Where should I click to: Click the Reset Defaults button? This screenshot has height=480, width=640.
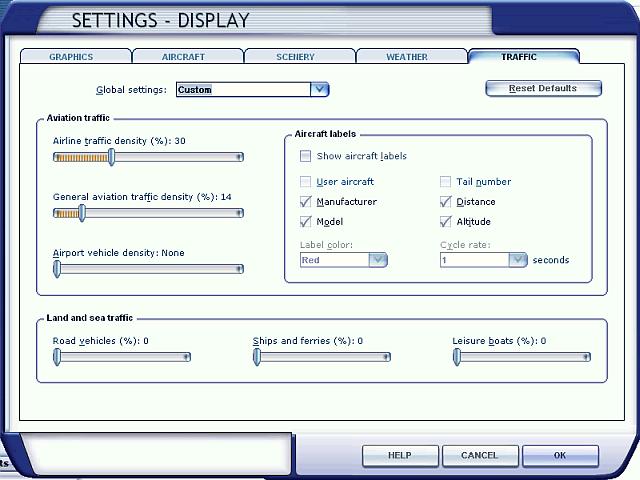pos(543,88)
